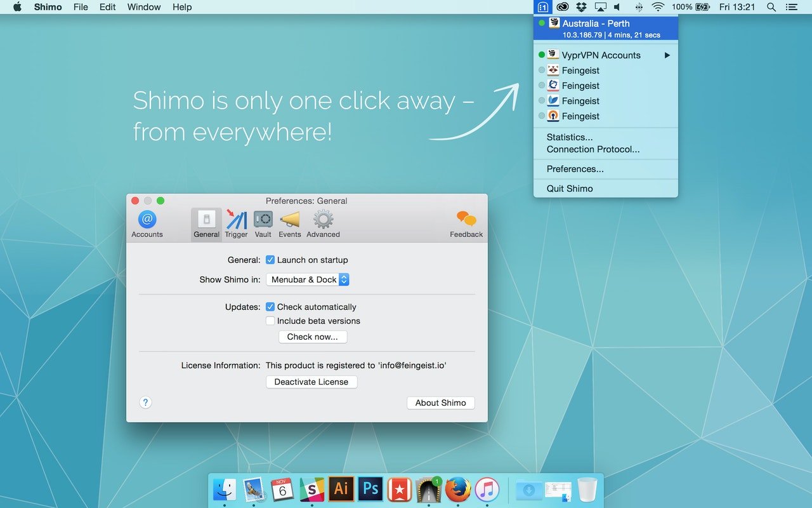Select the Events megaphone icon
This screenshot has height=508, width=812.
pos(290,224)
